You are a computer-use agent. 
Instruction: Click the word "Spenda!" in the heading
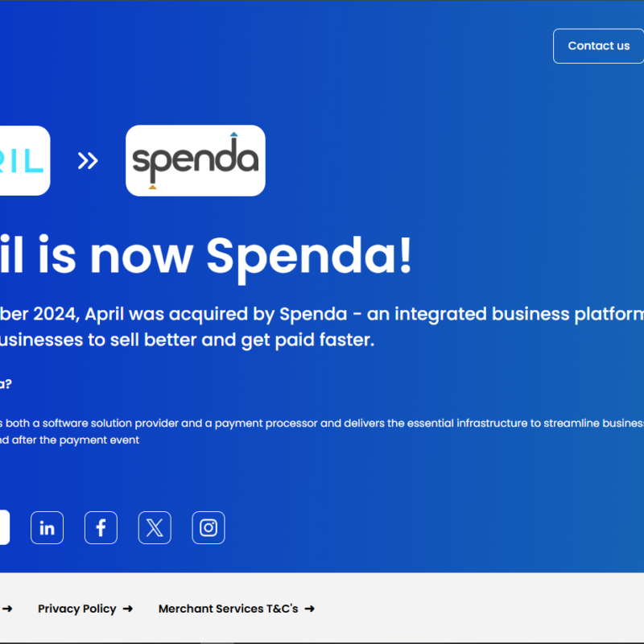(x=309, y=256)
